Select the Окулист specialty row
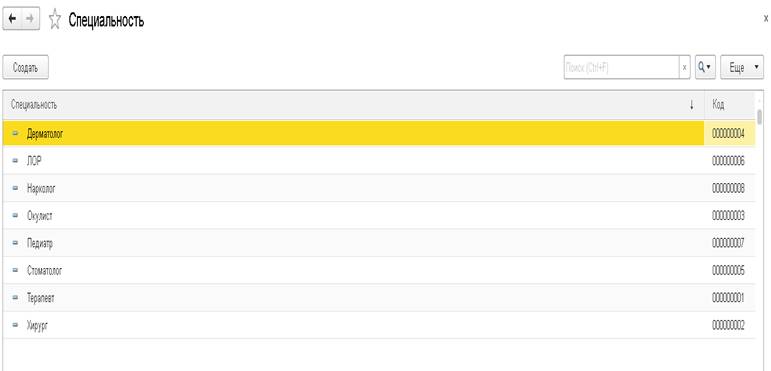This screenshot has height=371, width=771. point(379,215)
